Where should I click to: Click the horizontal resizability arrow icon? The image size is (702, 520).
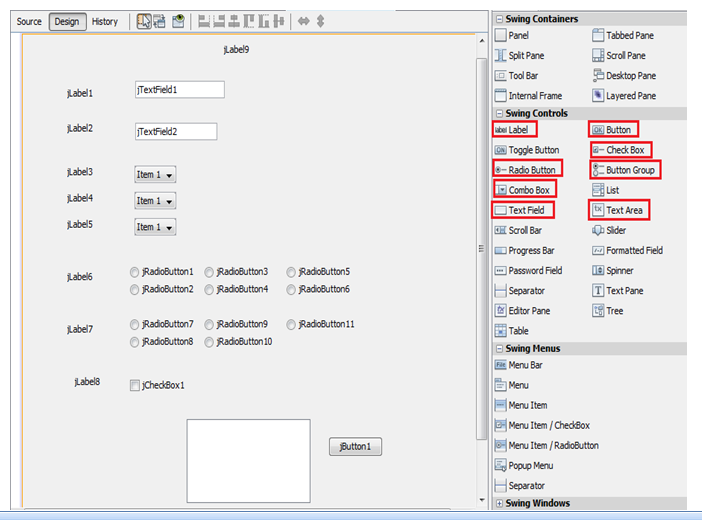[304, 21]
